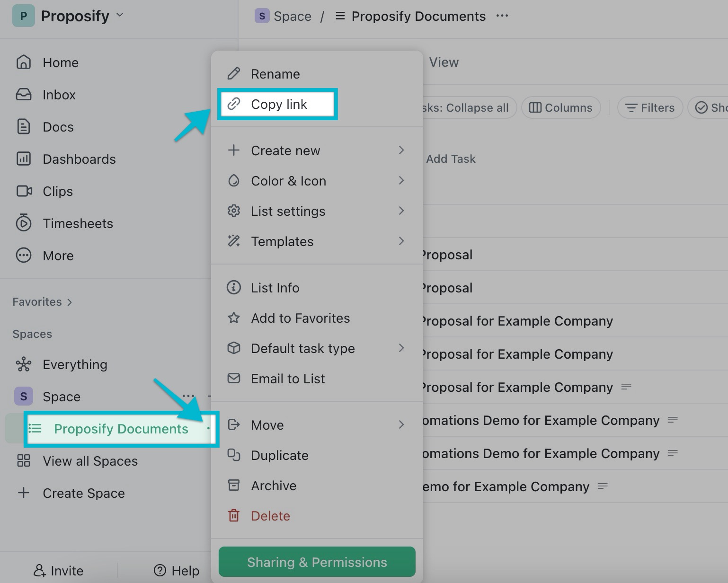
Task: Click the View tab label
Action: click(x=444, y=62)
